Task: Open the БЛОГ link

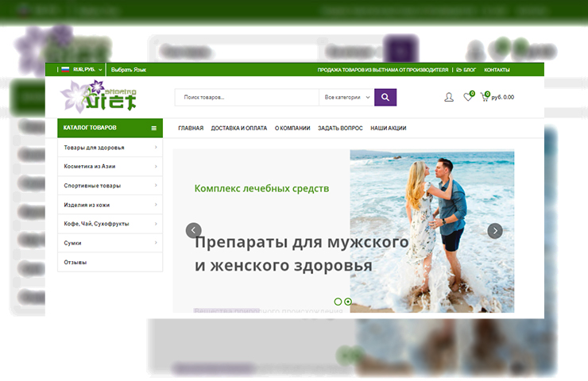Action: tap(466, 70)
